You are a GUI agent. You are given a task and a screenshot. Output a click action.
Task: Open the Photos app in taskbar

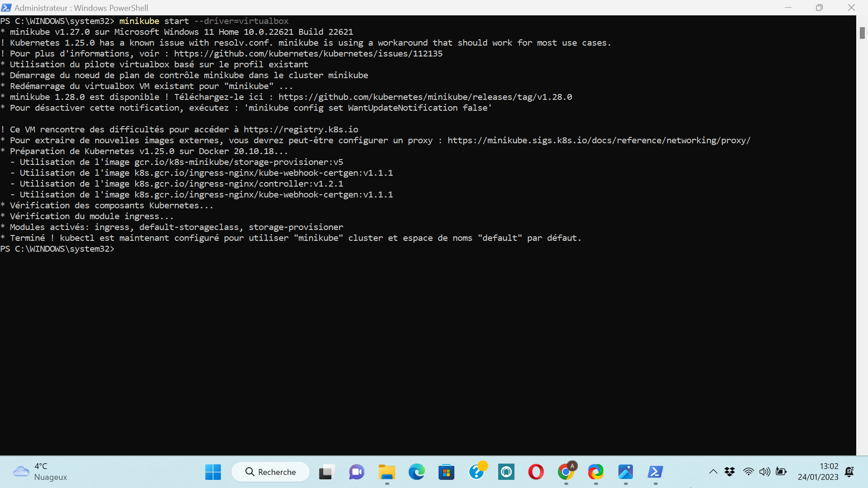click(626, 472)
